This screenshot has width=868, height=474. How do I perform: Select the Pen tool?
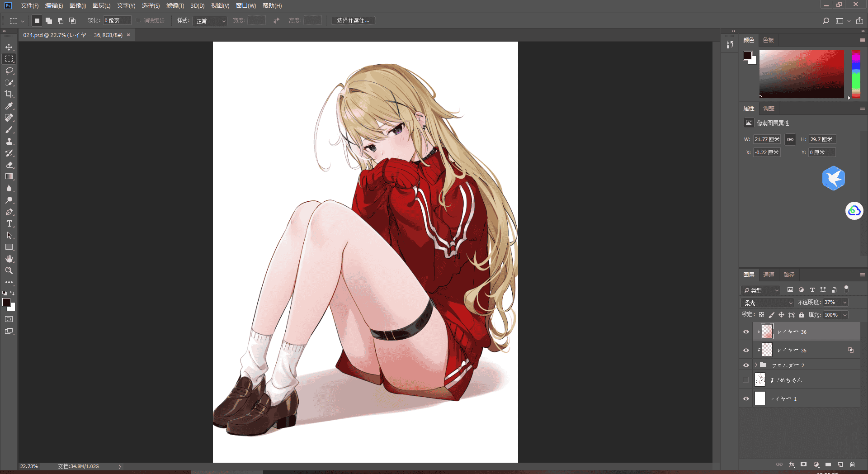[9, 212]
